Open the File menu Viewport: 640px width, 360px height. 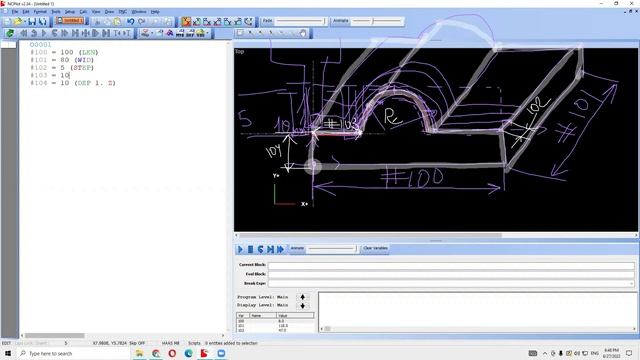[x=15, y=11]
